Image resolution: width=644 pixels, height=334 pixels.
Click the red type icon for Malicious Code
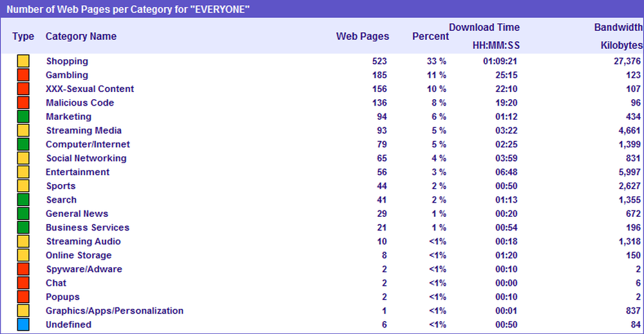coord(23,102)
